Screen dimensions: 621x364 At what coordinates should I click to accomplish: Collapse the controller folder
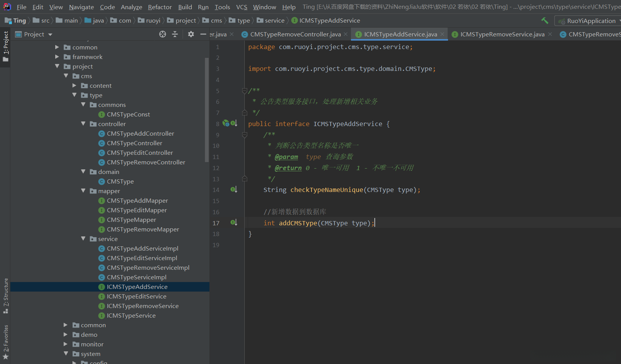click(83, 124)
